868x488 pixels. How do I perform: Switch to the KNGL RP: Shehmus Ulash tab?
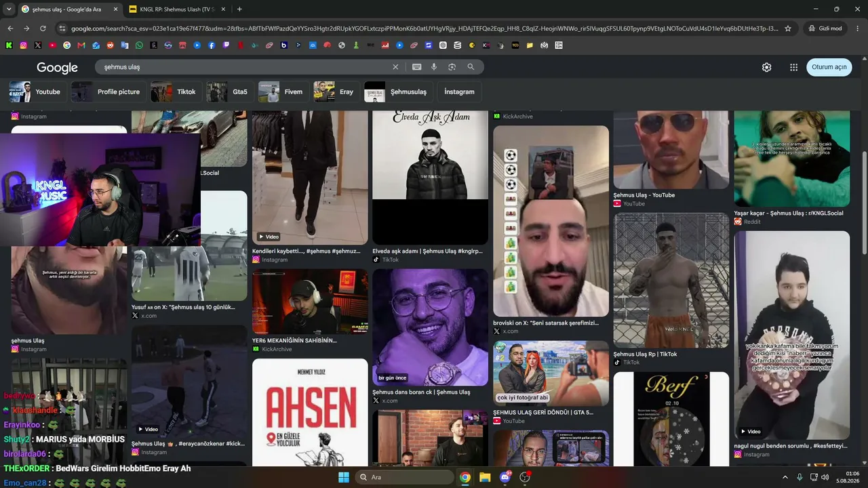pos(176,9)
